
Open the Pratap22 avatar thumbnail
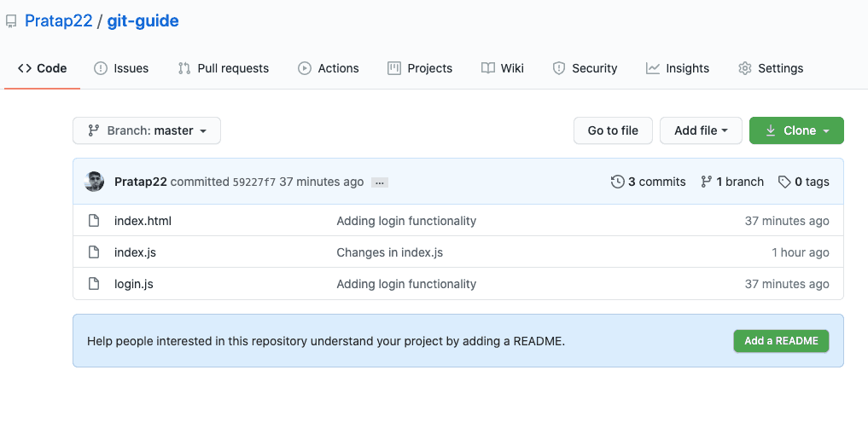coord(94,182)
